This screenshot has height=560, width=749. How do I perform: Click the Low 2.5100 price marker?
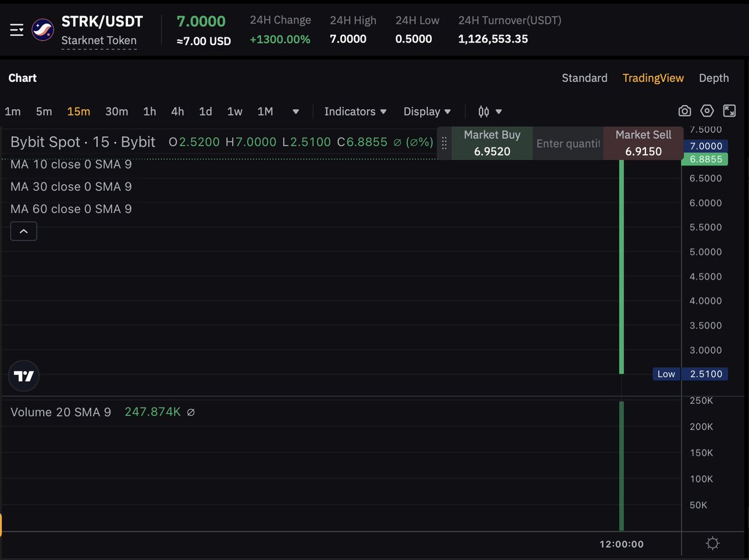click(x=690, y=374)
